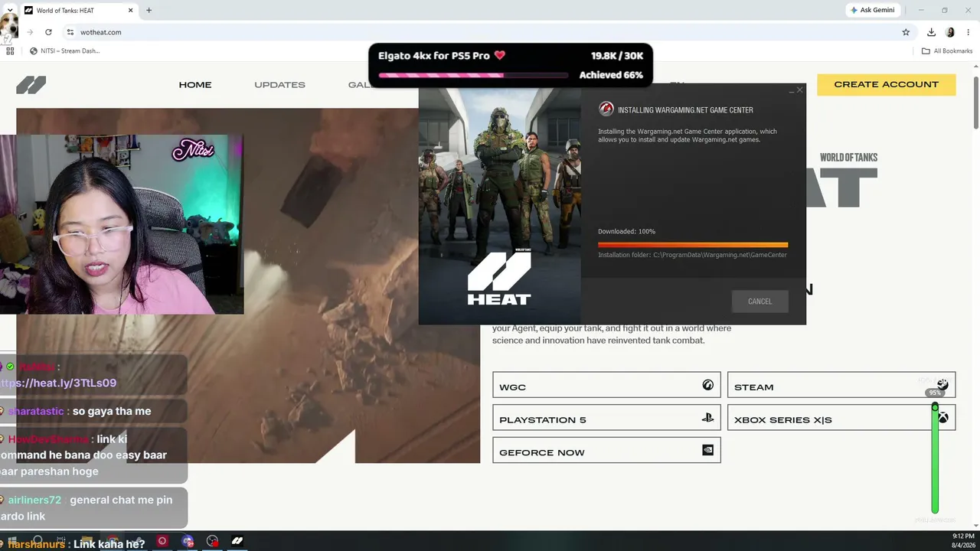
Task: Click the Nvidia GeForce Now icon
Action: point(707,450)
